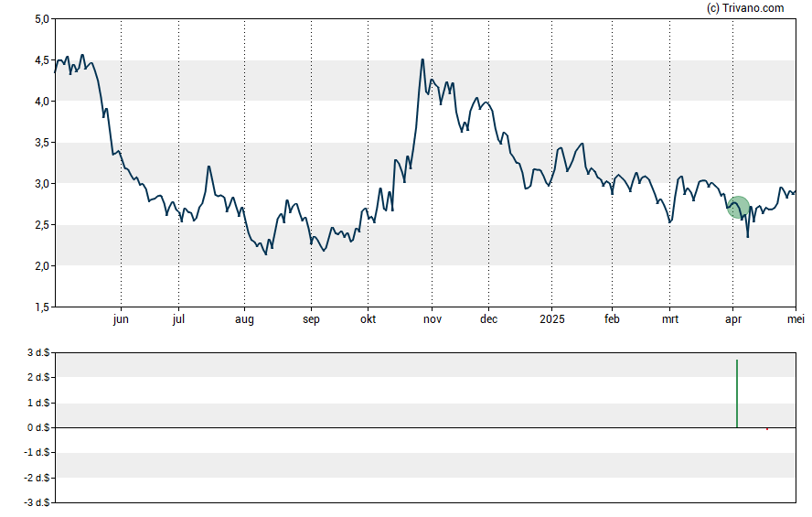Viewport: 812px width, 517px height.
Task: Click the 2,5 price axis label
Action: (42, 225)
